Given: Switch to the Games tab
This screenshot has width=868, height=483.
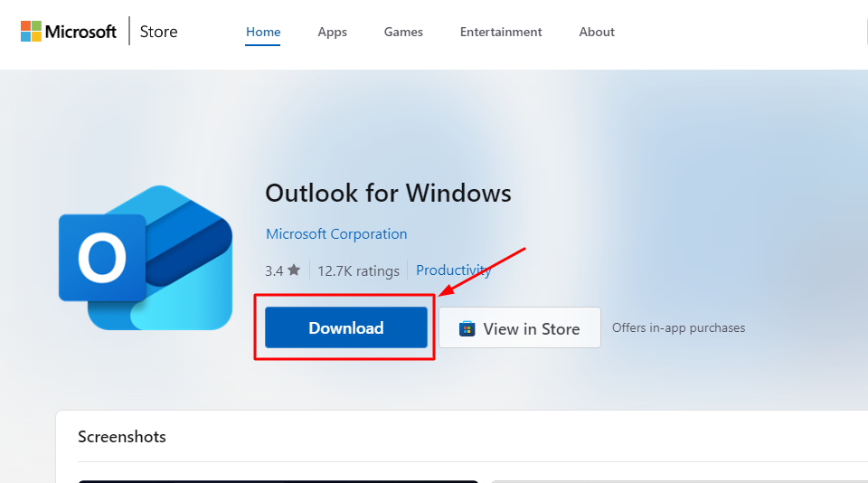Looking at the screenshot, I should (403, 33).
